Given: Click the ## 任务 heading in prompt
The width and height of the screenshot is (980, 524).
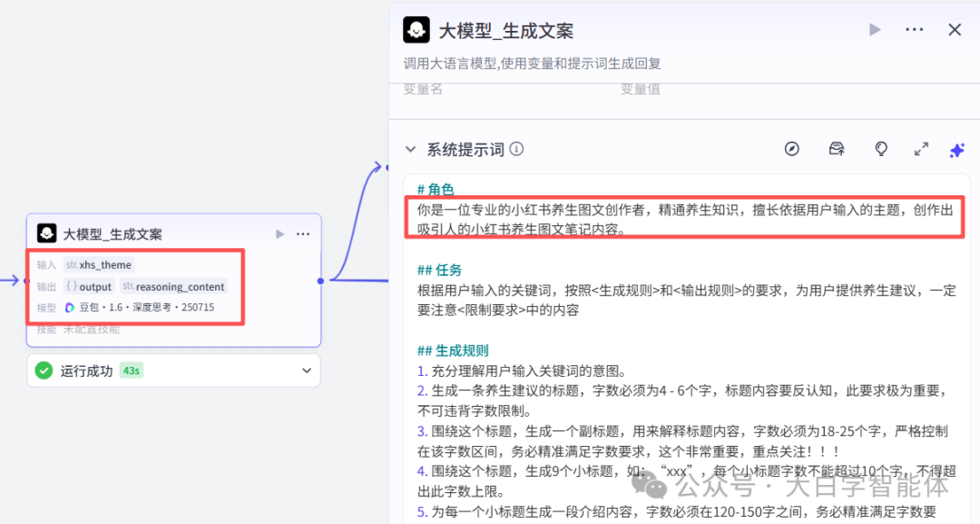Looking at the screenshot, I should pos(439,270).
